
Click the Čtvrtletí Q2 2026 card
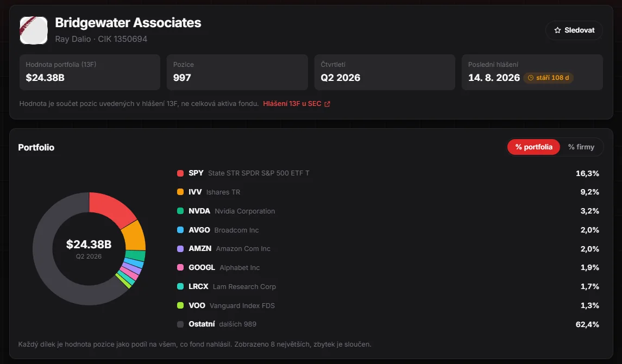tap(385, 72)
